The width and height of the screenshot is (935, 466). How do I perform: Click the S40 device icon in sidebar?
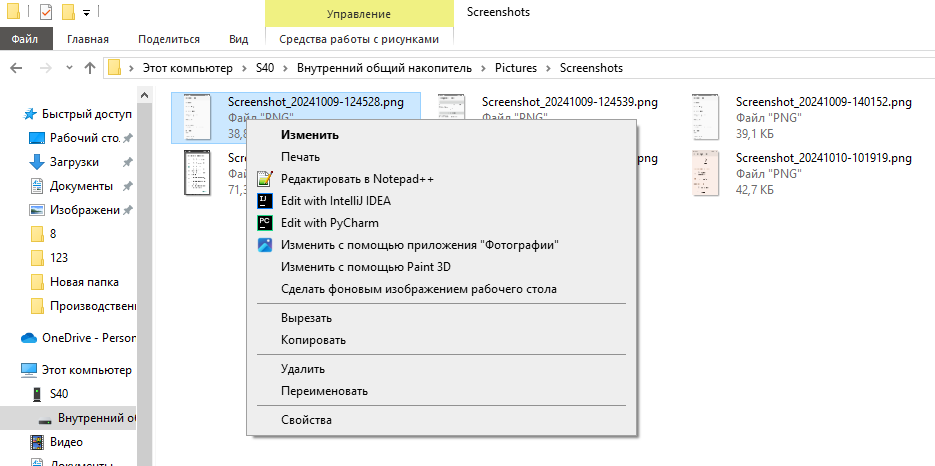[x=37, y=394]
